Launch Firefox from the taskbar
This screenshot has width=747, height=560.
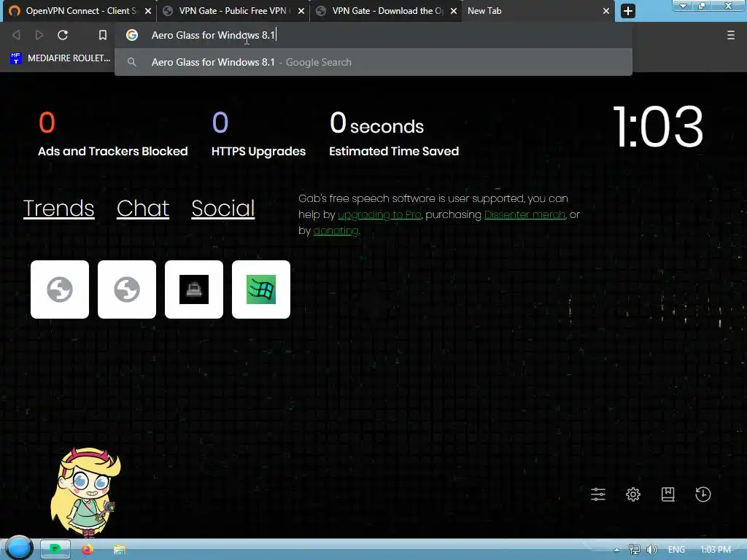coord(88,550)
